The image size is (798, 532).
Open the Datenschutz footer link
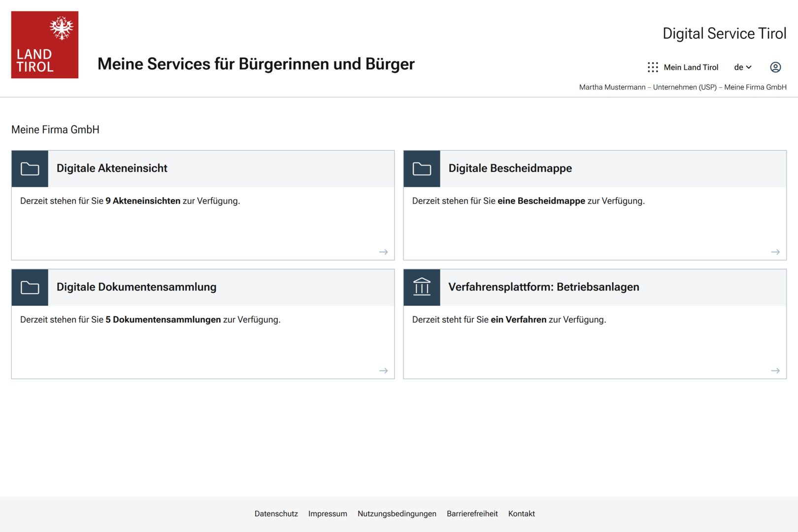(276, 514)
